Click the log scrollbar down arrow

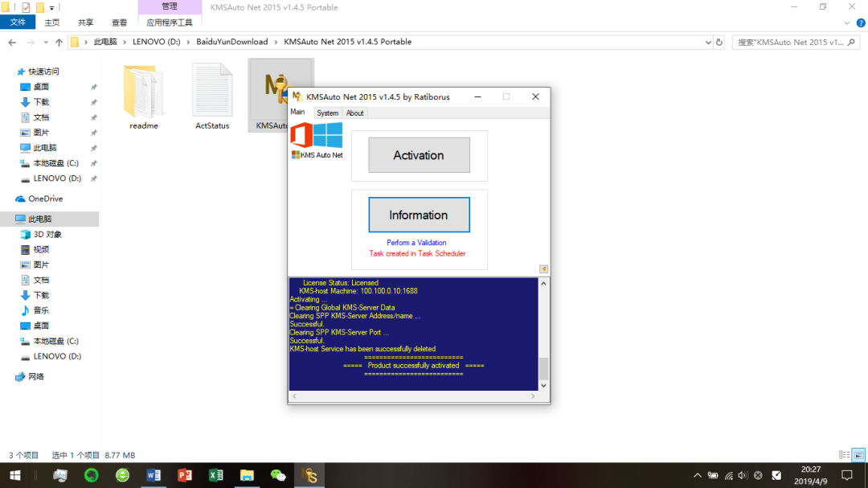543,386
